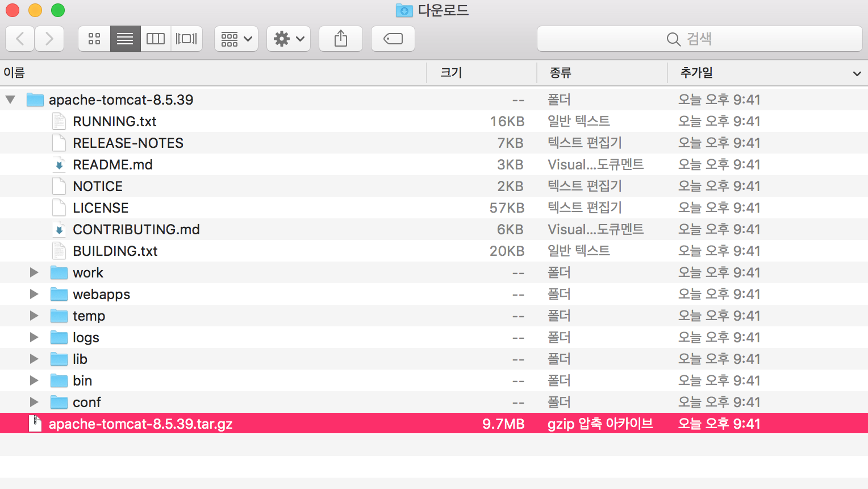Viewport: 868px width, 489px height.
Task: Click the Edit Tags toolbar button
Action: pos(393,39)
